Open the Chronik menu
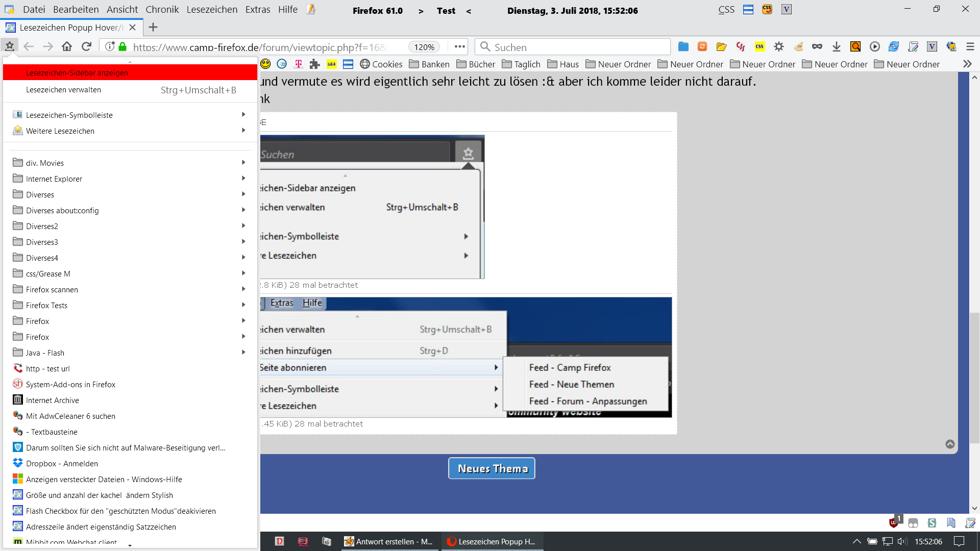980x551 pixels. (x=162, y=9)
